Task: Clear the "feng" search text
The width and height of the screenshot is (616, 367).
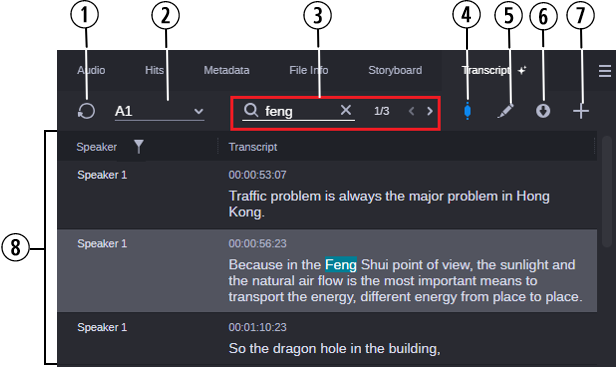Action: pyautogui.click(x=346, y=110)
